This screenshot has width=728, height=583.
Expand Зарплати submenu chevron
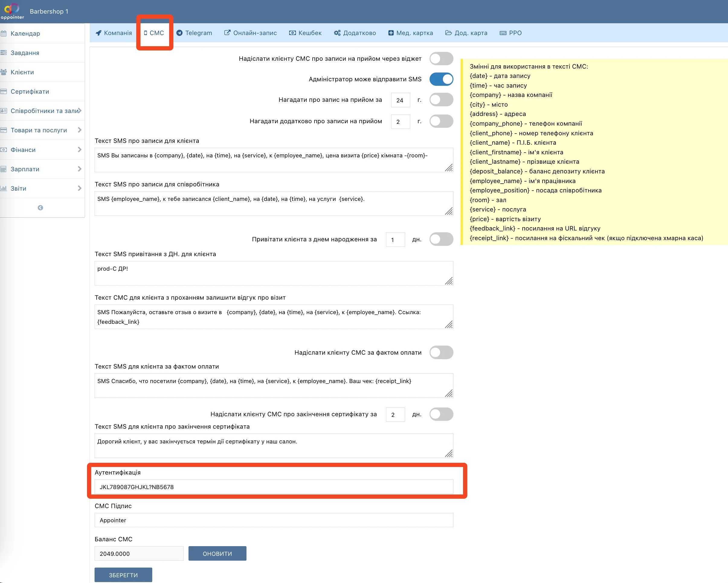[79, 169]
